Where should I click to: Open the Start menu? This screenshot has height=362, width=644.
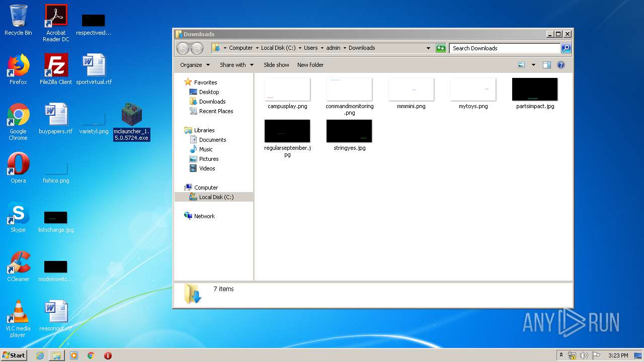point(14,355)
